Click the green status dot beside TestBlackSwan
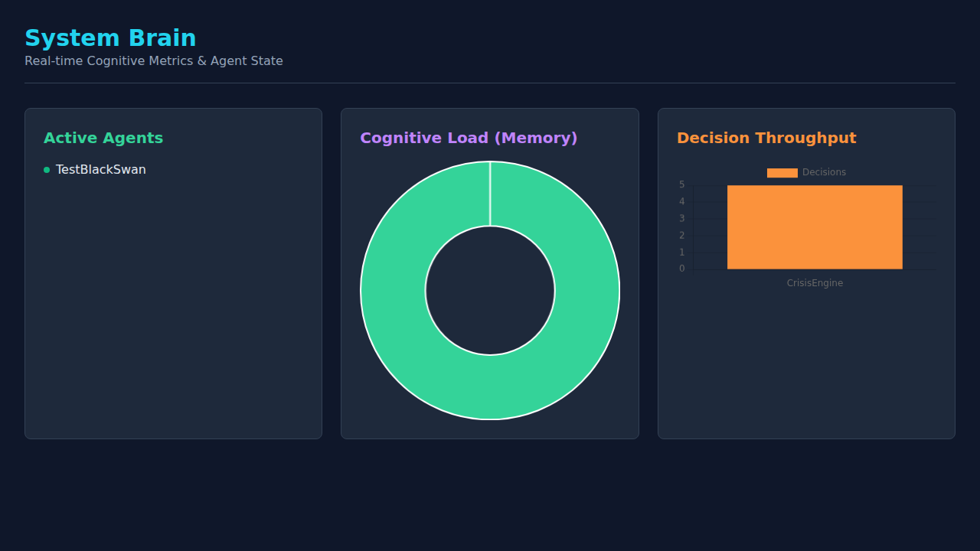The width and height of the screenshot is (980, 551). (47, 170)
